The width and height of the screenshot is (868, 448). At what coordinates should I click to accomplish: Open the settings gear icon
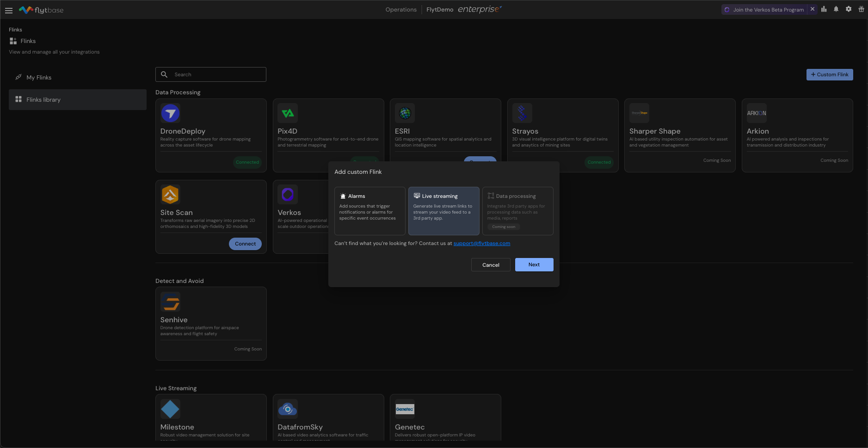pyautogui.click(x=849, y=9)
